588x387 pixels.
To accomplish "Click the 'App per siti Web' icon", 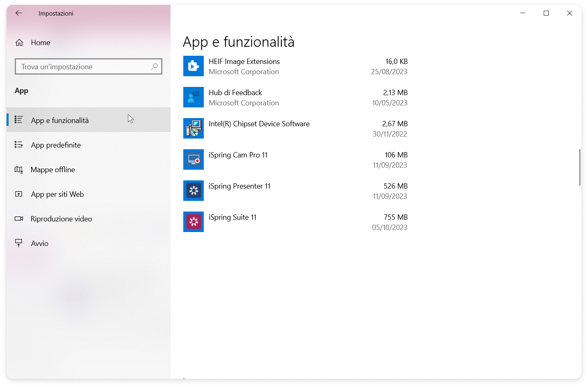I will pos(18,194).
